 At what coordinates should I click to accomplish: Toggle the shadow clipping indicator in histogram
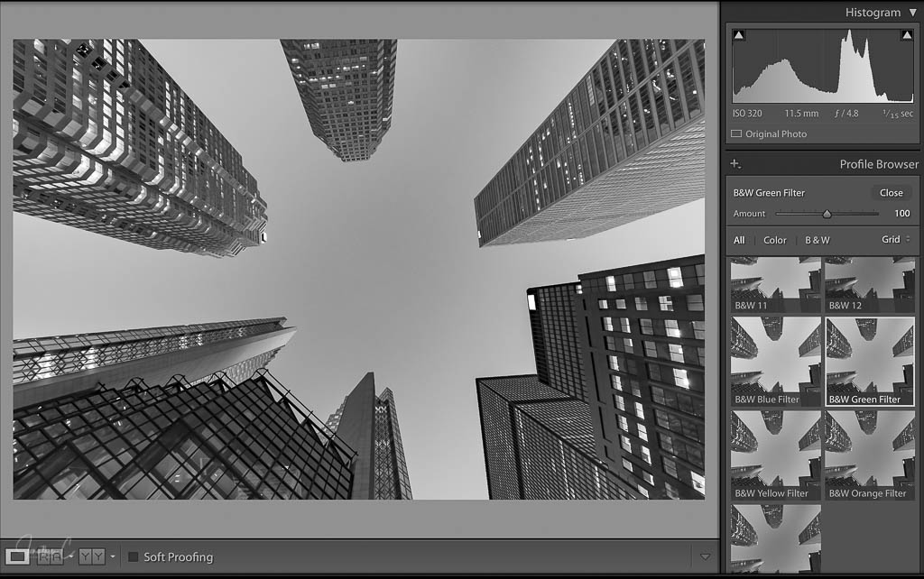(739, 35)
